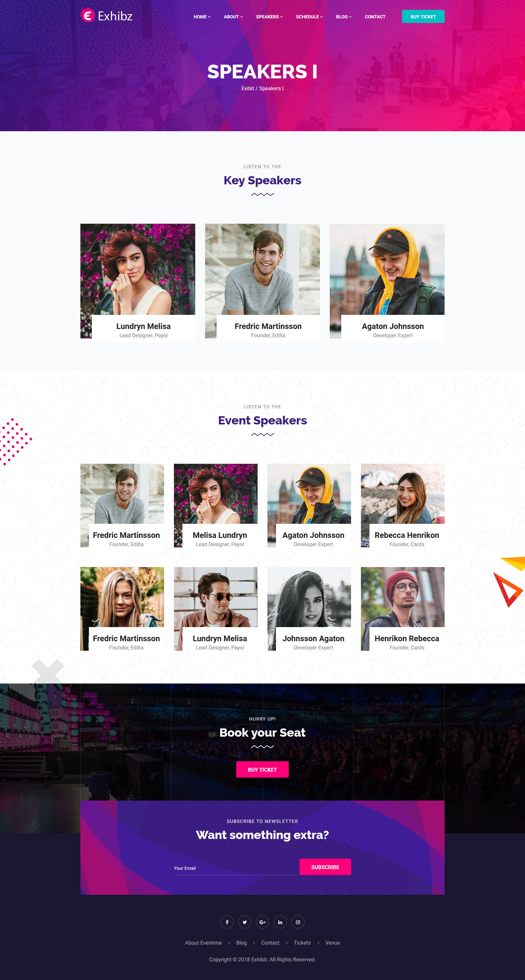Screen dimensions: 525x980
Task: Submit with the Subscribe button
Action: (325, 867)
